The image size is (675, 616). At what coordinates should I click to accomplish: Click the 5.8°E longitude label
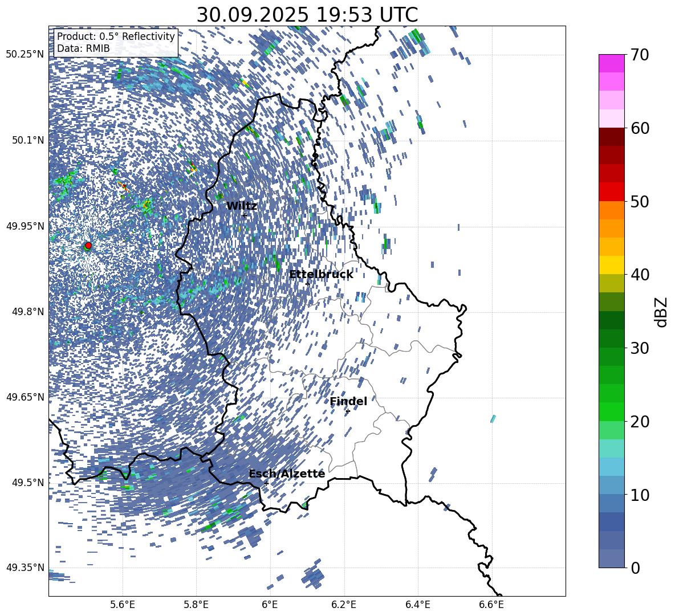(196, 605)
